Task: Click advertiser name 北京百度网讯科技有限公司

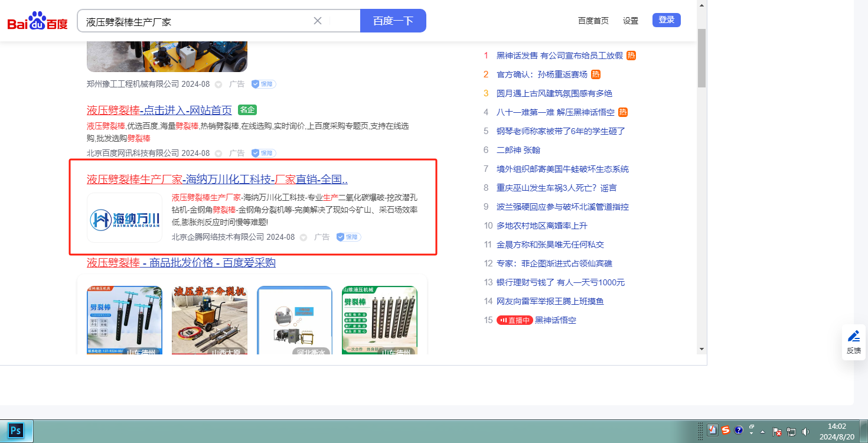Action: tap(133, 154)
